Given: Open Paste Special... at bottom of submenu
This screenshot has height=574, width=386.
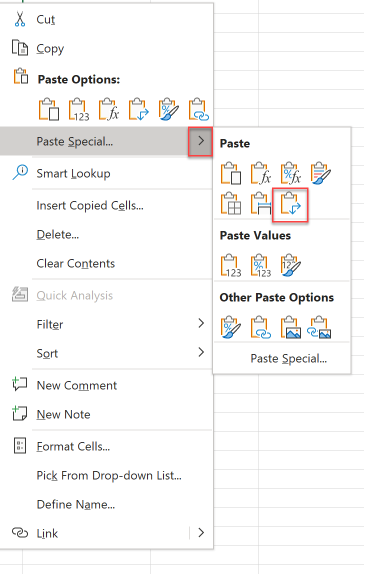Looking at the screenshot, I should point(289,359).
